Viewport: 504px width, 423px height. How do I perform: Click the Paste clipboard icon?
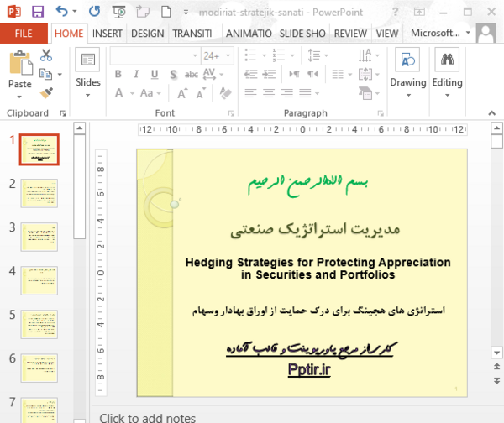click(20, 63)
